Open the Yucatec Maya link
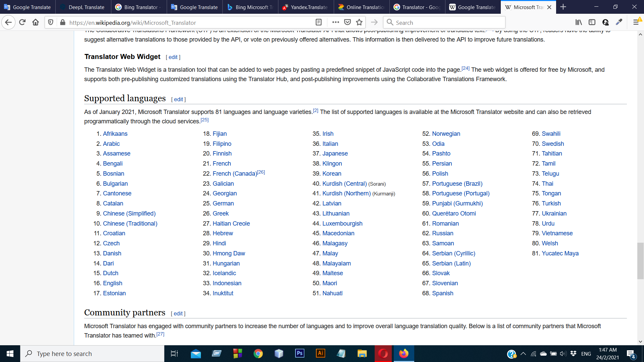The width and height of the screenshot is (644, 362). [560, 253]
